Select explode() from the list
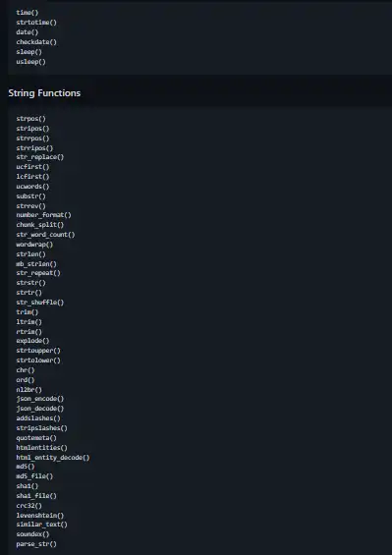392x555 pixels. (x=32, y=341)
